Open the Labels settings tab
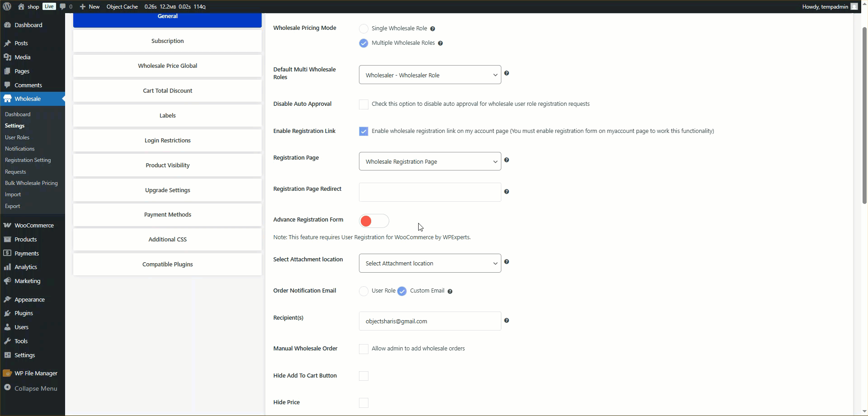The image size is (868, 416). 167,115
